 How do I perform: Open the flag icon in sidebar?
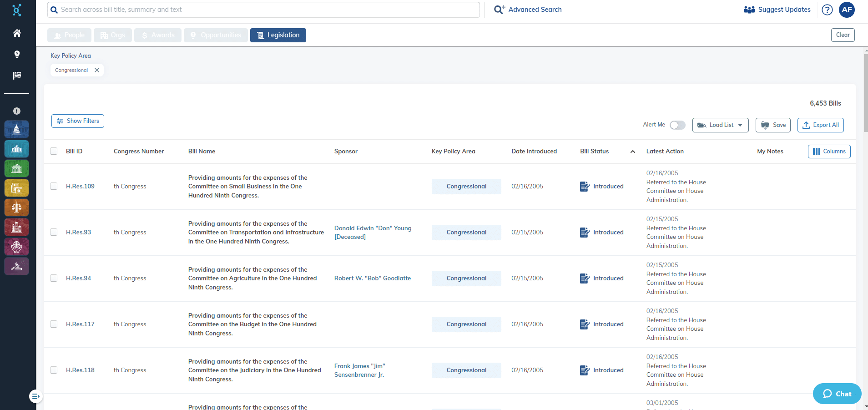(x=17, y=76)
